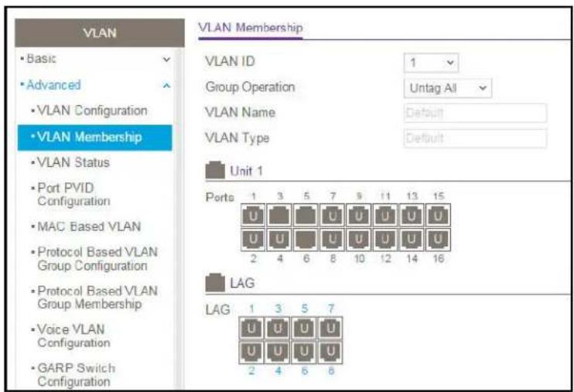Expand the Basic menu chevron
The height and width of the screenshot is (392, 574).
pyautogui.click(x=166, y=60)
